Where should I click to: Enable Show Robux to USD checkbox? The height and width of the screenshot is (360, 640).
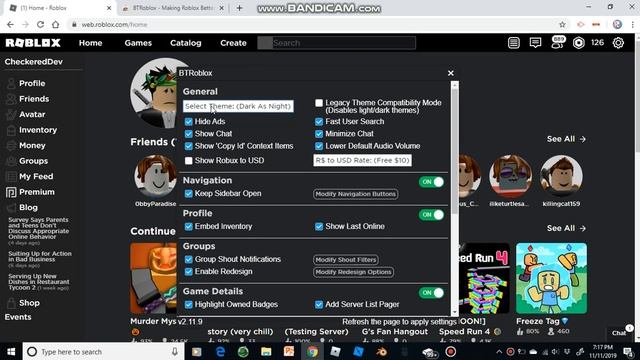point(188,161)
